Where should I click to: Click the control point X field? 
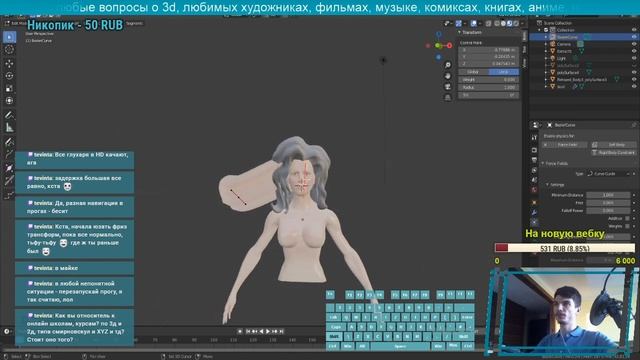[489, 49]
